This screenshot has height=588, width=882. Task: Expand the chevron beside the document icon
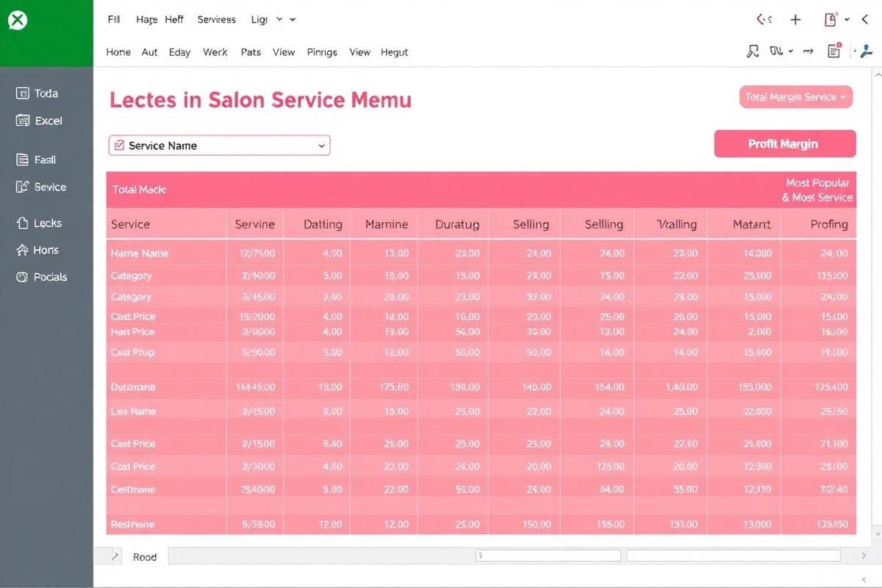point(847,20)
